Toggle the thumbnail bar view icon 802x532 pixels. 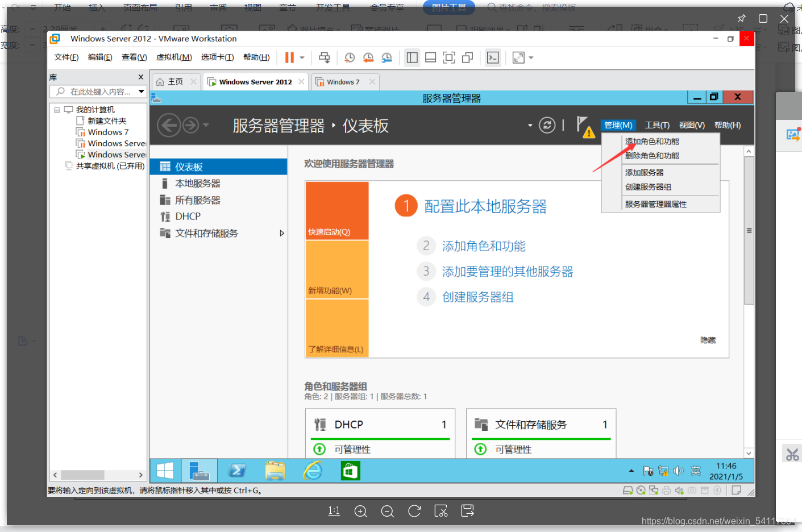click(431, 57)
